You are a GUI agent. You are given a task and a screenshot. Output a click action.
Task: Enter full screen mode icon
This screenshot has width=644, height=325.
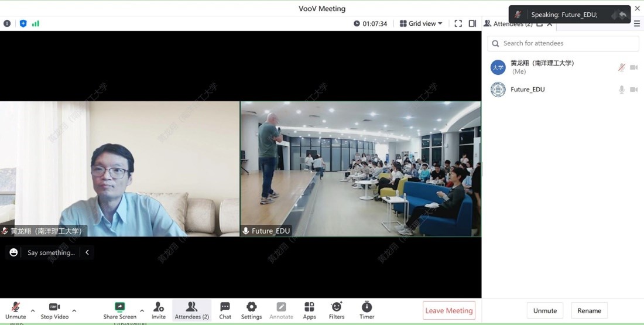(458, 23)
